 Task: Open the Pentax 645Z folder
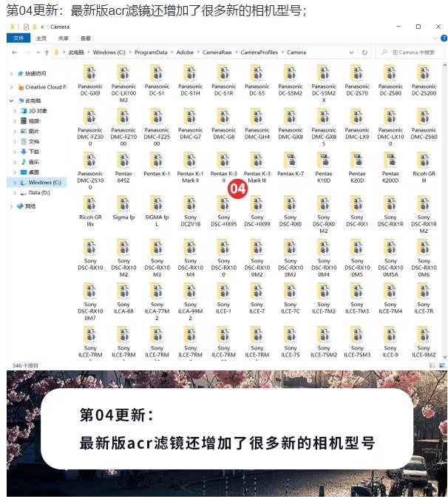click(x=123, y=167)
